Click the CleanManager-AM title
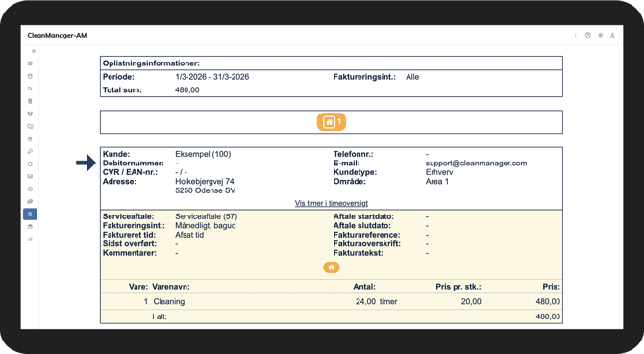This screenshot has height=354, width=644. tap(57, 36)
